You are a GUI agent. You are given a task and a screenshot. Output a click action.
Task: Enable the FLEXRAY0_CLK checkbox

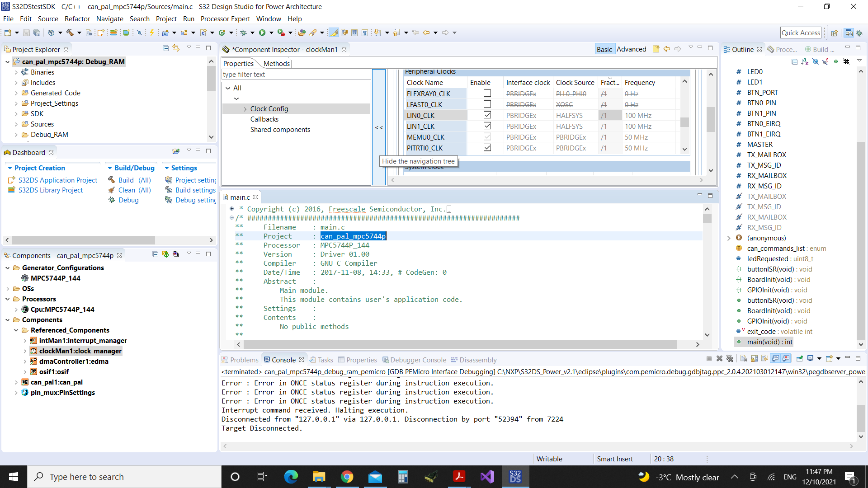tap(487, 94)
